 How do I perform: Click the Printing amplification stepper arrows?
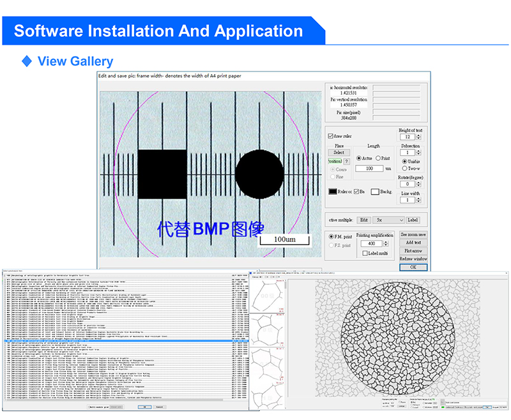click(x=386, y=244)
